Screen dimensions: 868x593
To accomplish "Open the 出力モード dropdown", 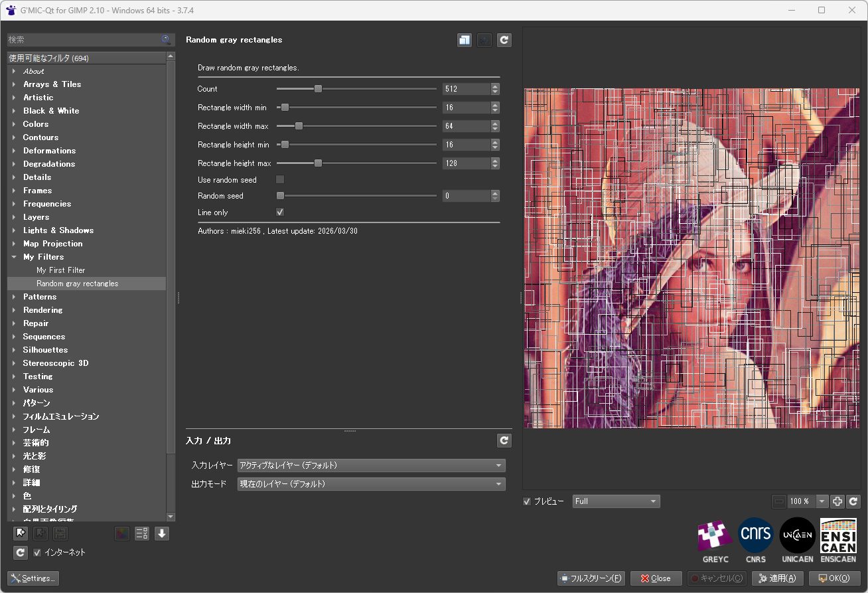I will click(x=372, y=484).
